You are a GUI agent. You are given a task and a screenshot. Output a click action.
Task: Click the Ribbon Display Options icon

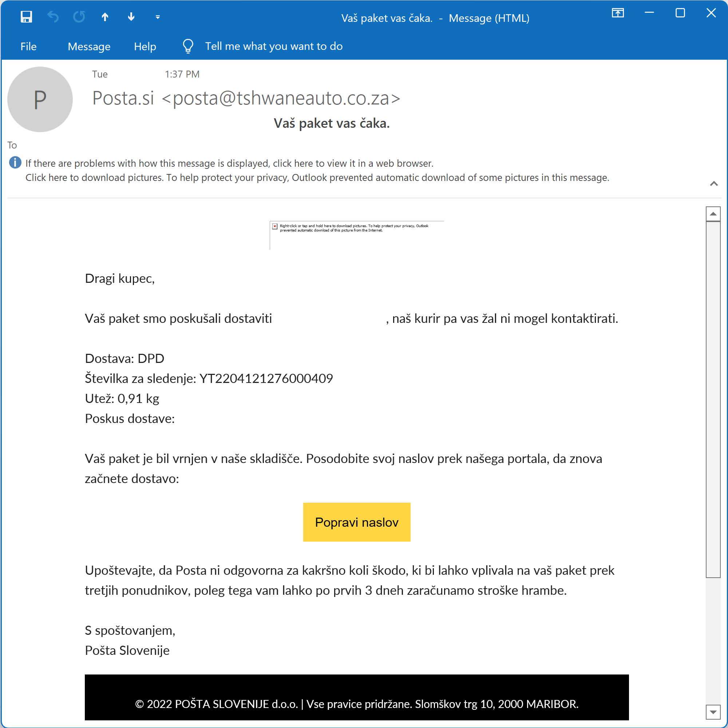click(618, 13)
